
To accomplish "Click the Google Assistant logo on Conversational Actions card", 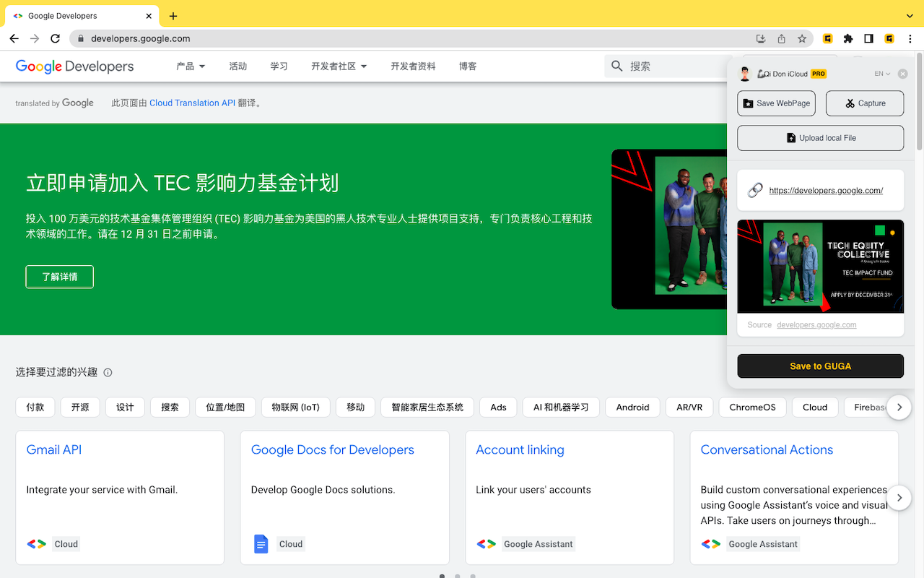I will pyautogui.click(x=711, y=544).
